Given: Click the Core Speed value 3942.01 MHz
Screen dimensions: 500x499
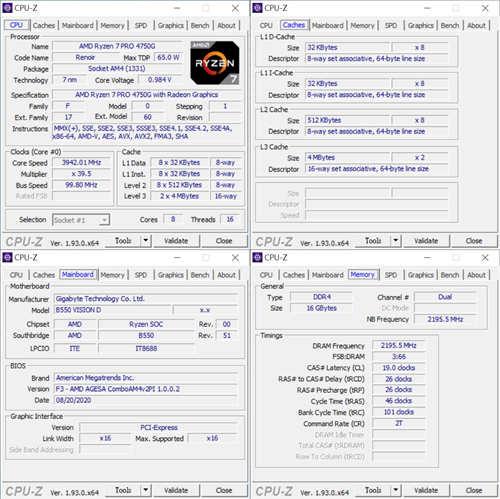Looking at the screenshot, I should [81, 163].
